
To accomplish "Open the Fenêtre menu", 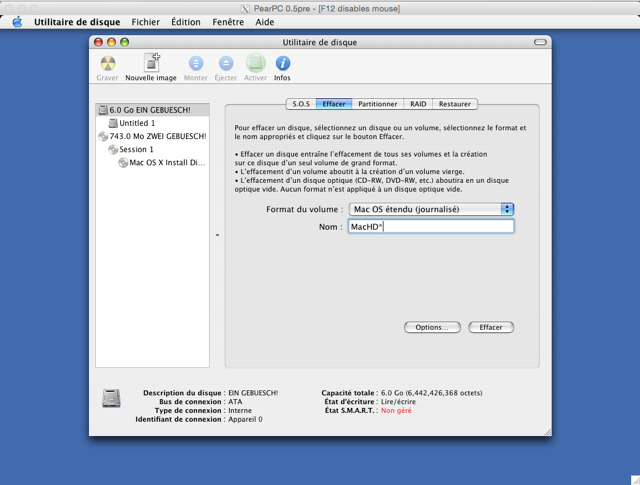I will [228, 22].
